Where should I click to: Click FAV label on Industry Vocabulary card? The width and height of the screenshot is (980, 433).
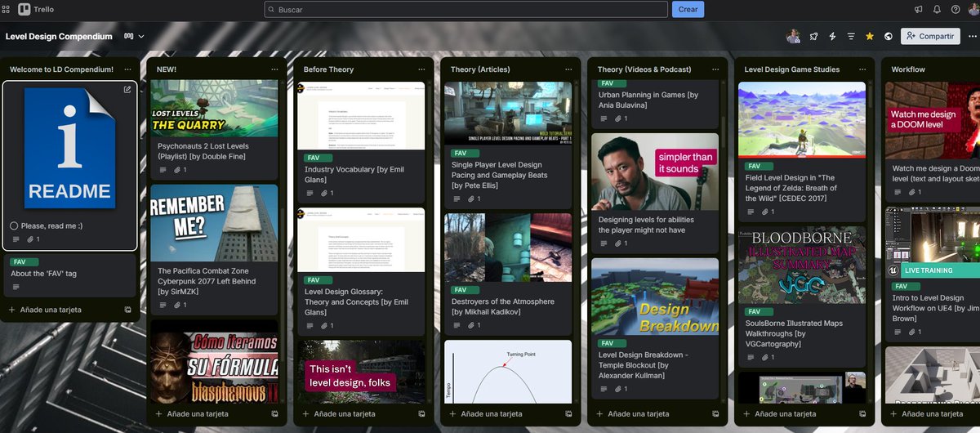point(318,157)
